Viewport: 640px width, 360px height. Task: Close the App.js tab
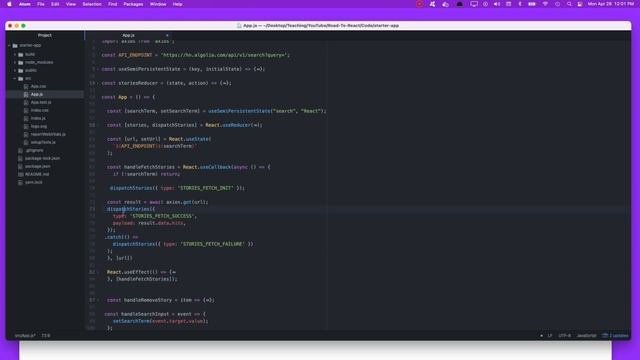pos(167,36)
